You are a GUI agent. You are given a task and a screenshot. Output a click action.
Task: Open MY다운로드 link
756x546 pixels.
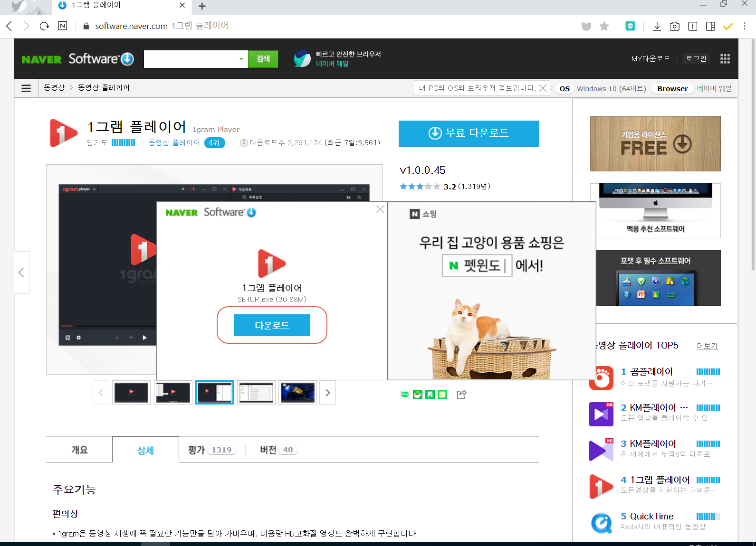[651, 58]
